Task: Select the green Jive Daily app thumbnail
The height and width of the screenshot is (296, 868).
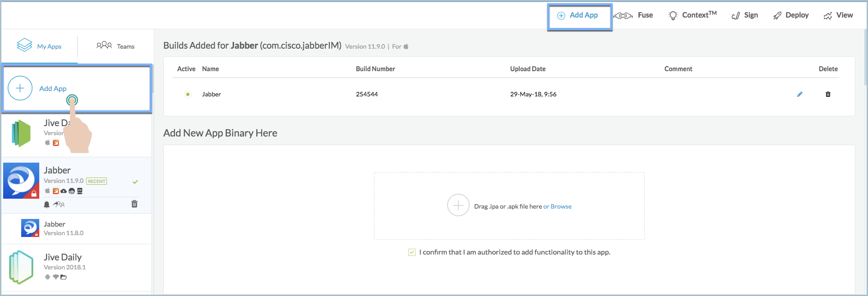Action: click(21, 133)
